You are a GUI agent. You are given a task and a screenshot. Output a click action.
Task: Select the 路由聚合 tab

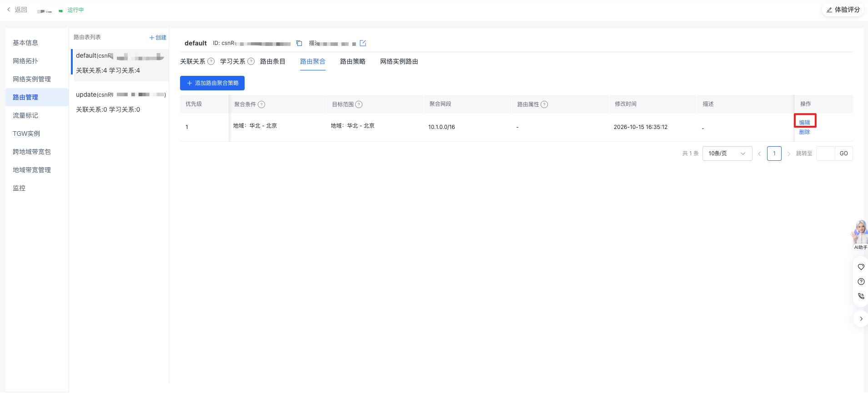[x=313, y=61]
